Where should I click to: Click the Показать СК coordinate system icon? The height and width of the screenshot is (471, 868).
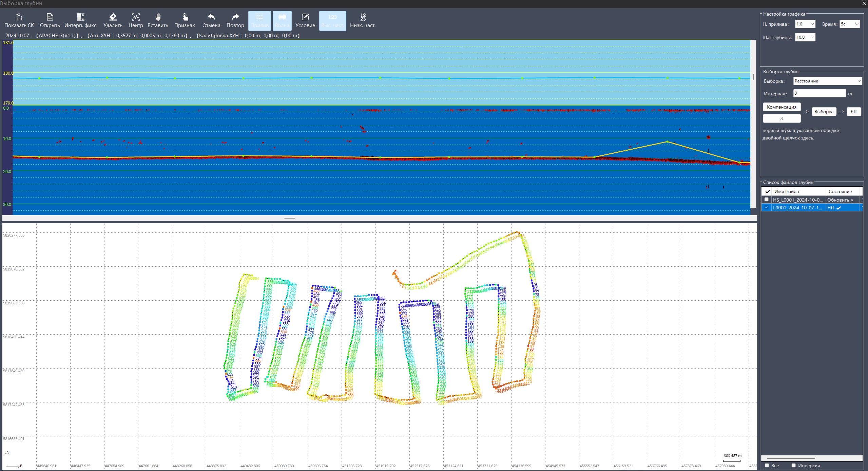[19, 17]
